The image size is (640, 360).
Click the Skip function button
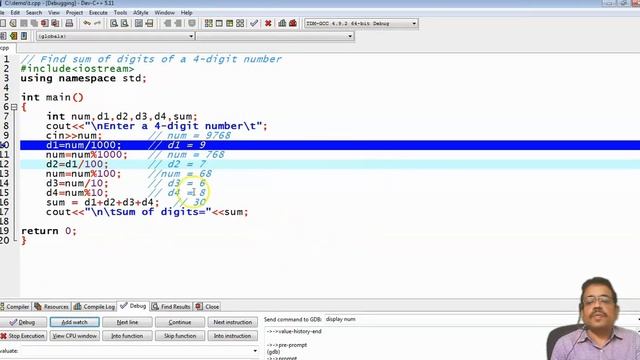[180, 336]
